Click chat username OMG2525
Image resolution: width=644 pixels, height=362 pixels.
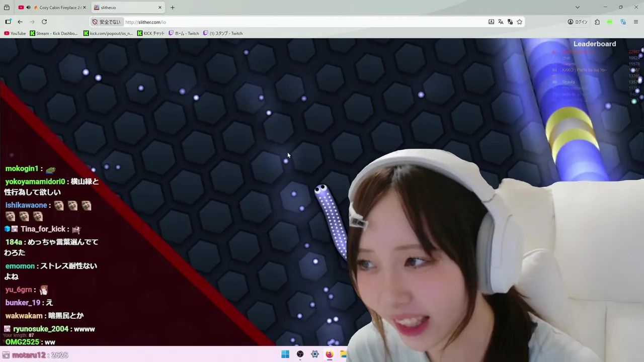tap(22, 342)
